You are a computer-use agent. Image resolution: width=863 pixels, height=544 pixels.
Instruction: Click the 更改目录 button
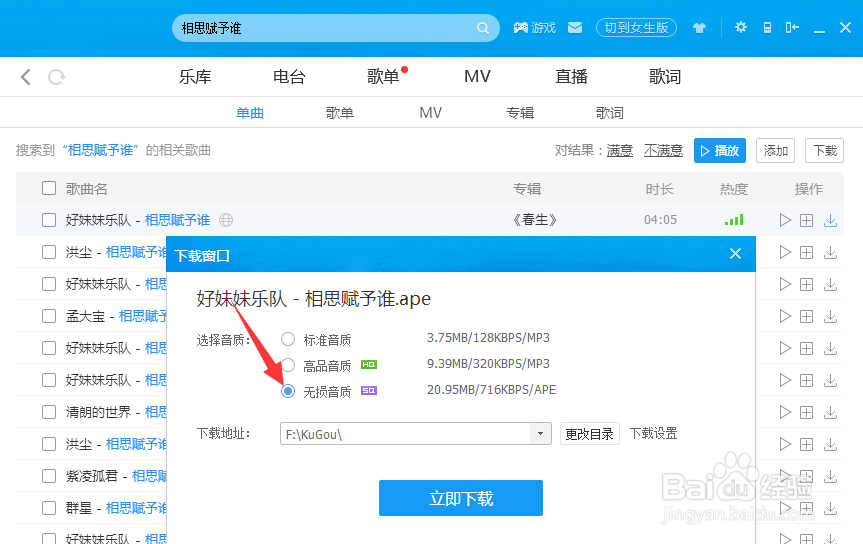(589, 434)
